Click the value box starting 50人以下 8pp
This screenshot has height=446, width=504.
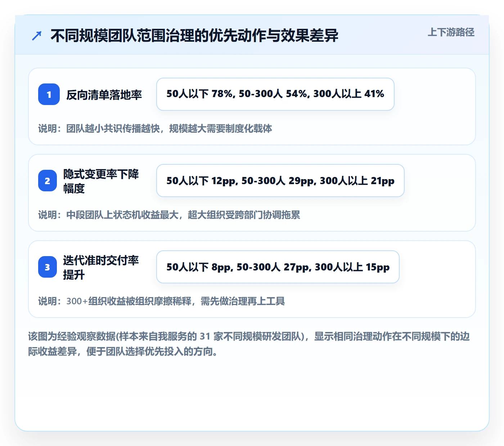tap(278, 267)
